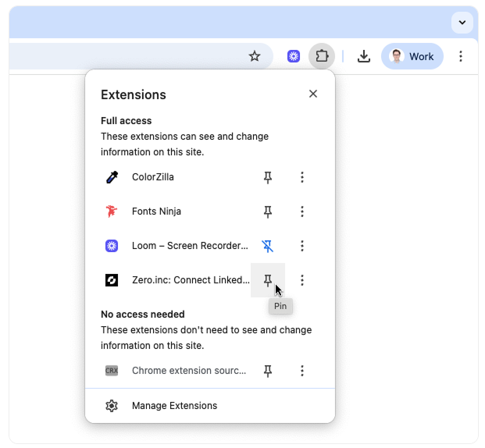The width and height of the screenshot is (485, 448).
Task: Select the Zero.inc: Connect Linked entry
Action: [x=191, y=280]
